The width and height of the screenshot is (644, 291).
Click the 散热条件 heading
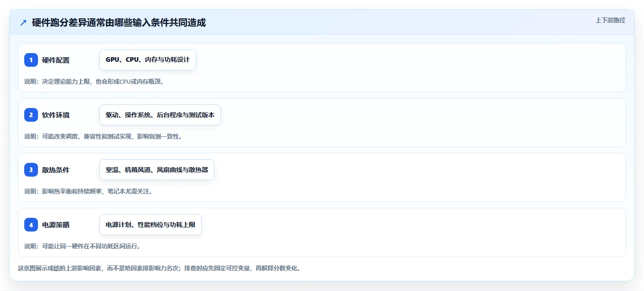[56, 170]
